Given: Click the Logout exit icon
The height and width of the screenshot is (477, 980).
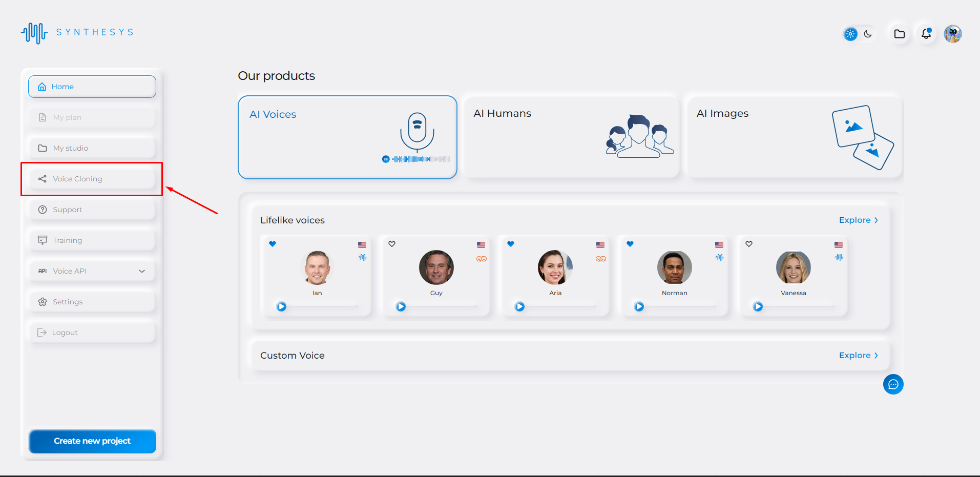Looking at the screenshot, I should pos(42,333).
